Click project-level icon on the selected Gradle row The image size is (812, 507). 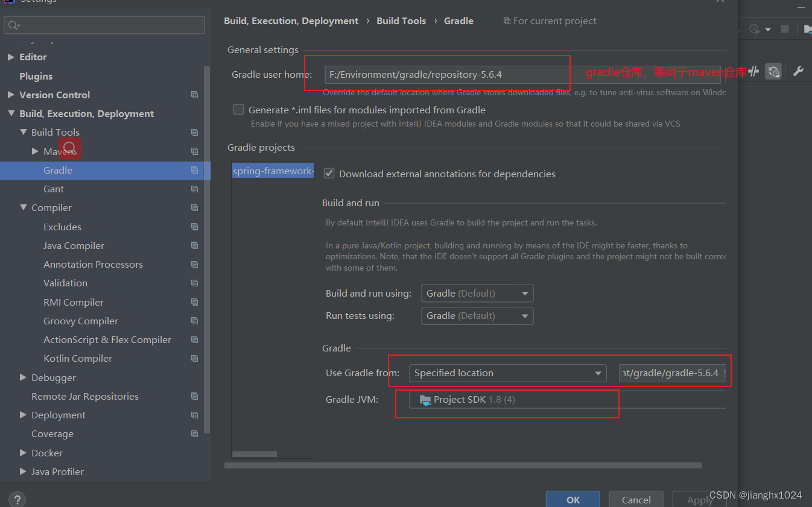[194, 170]
